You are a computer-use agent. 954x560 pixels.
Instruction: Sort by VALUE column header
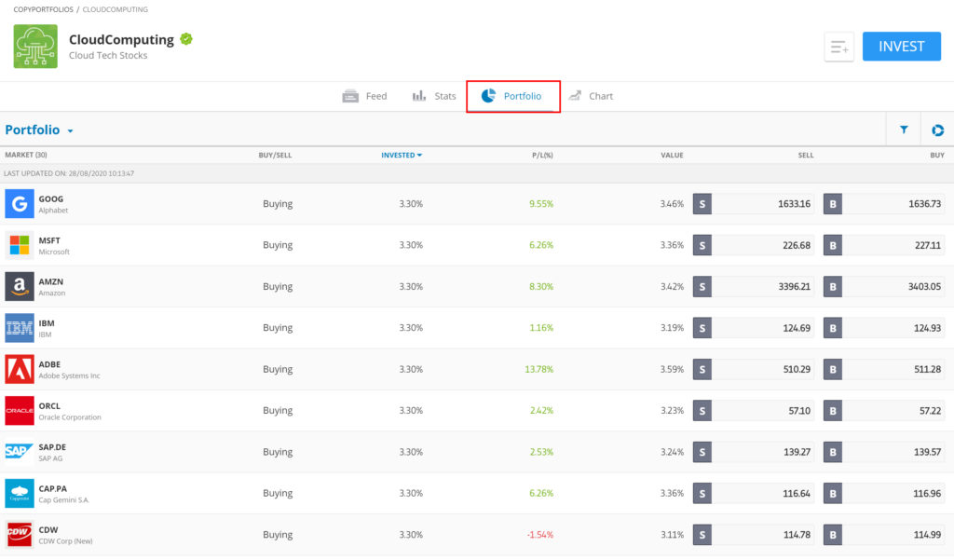pyautogui.click(x=673, y=156)
